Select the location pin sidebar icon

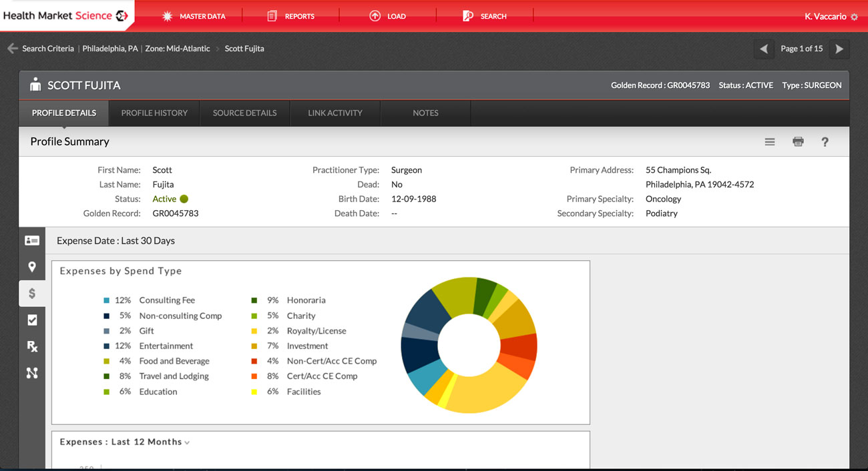[x=31, y=267]
